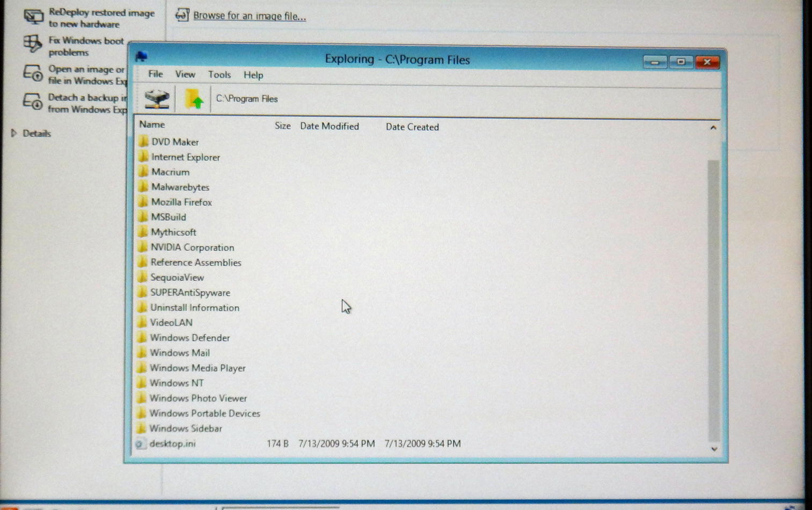Select the Windows Sidebar folder icon
The image size is (812, 510).
pyautogui.click(x=141, y=428)
